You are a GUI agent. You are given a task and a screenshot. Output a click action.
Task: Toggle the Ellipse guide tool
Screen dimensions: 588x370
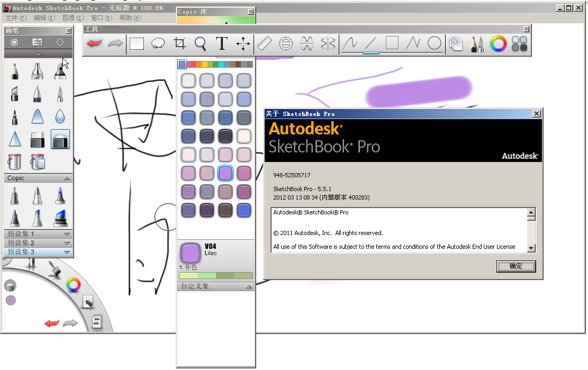click(x=286, y=43)
